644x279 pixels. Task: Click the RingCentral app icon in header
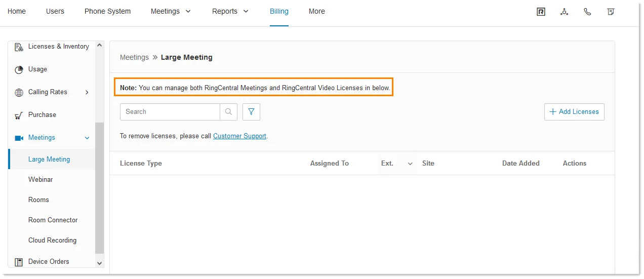pyautogui.click(x=541, y=12)
